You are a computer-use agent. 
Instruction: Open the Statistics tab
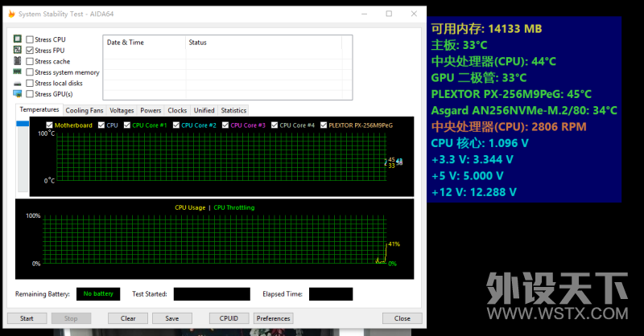[x=233, y=110]
